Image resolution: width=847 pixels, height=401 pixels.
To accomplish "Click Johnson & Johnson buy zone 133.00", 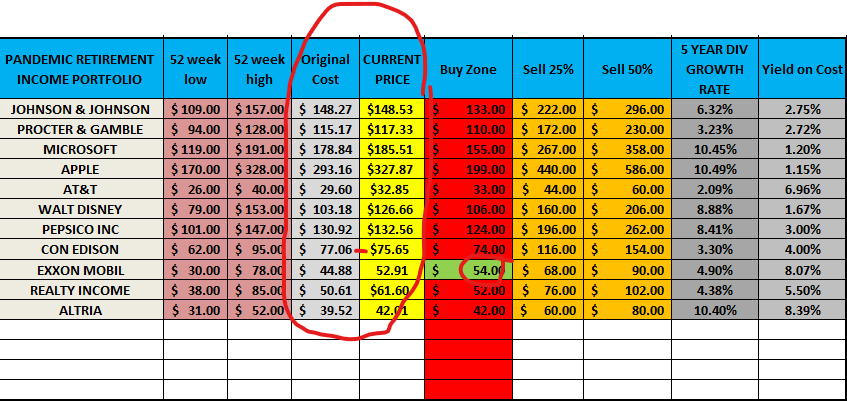I will pyautogui.click(x=468, y=110).
